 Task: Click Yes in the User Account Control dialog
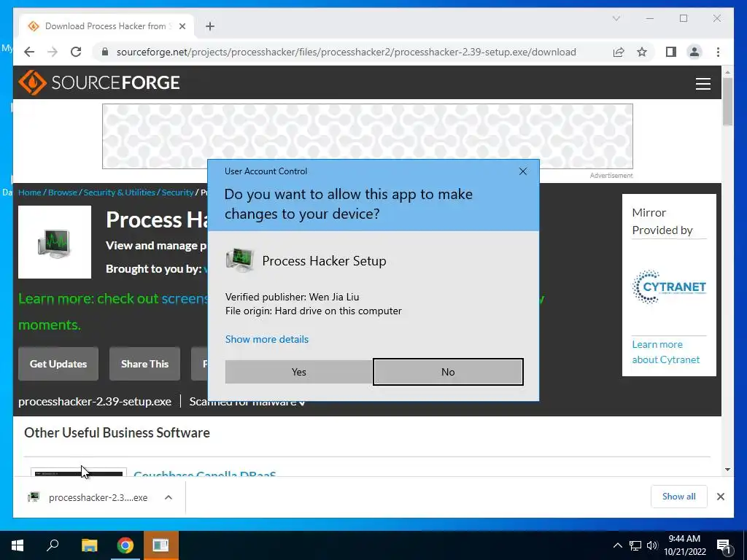298,372
